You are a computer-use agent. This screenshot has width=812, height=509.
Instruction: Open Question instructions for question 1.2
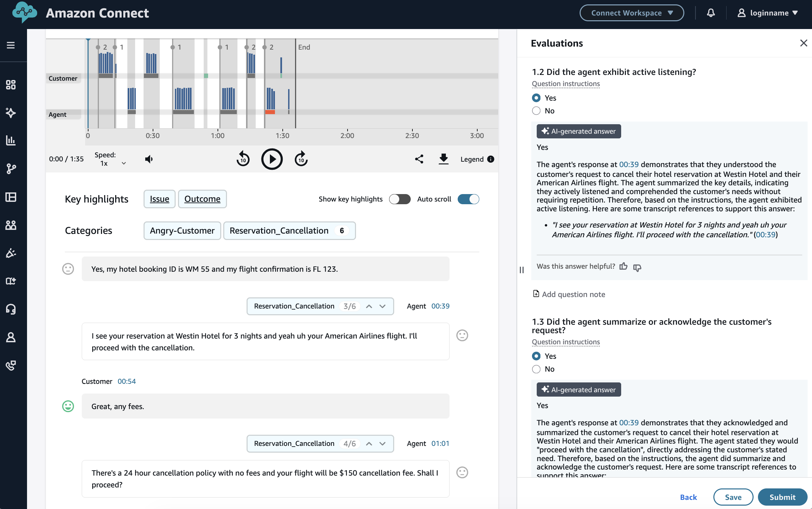tap(566, 84)
